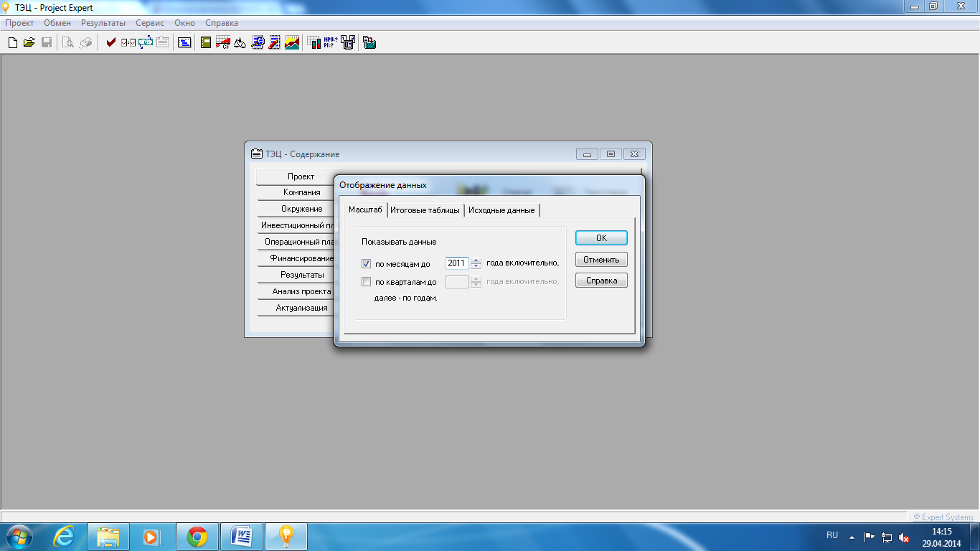The height and width of the screenshot is (551, 980).
Task: Open Windows Media Player from taskbar
Action: [153, 537]
